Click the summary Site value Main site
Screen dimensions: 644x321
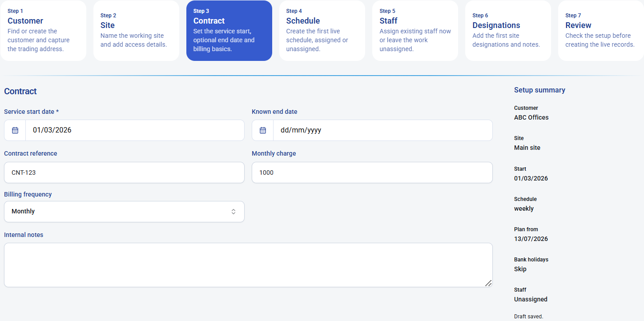[x=527, y=148]
